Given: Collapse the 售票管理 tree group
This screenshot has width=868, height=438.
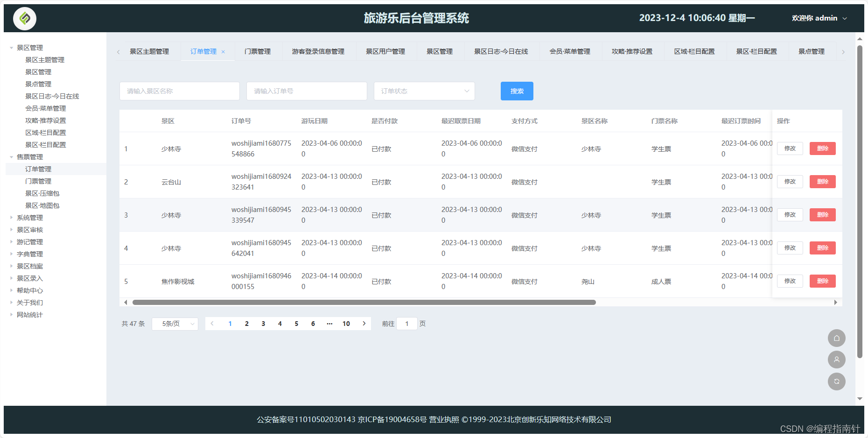Looking at the screenshot, I should (12, 157).
